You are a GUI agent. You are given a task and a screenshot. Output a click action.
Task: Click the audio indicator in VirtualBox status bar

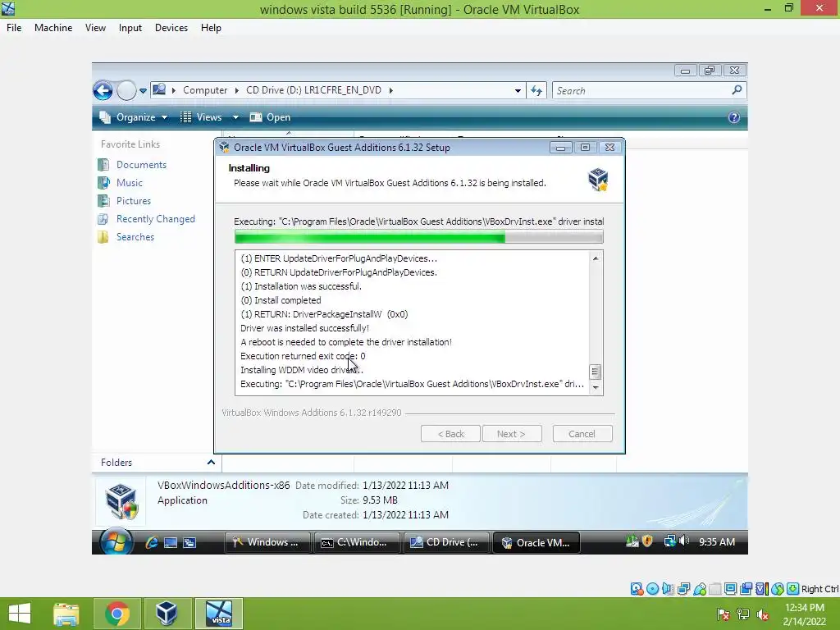click(x=668, y=589)
